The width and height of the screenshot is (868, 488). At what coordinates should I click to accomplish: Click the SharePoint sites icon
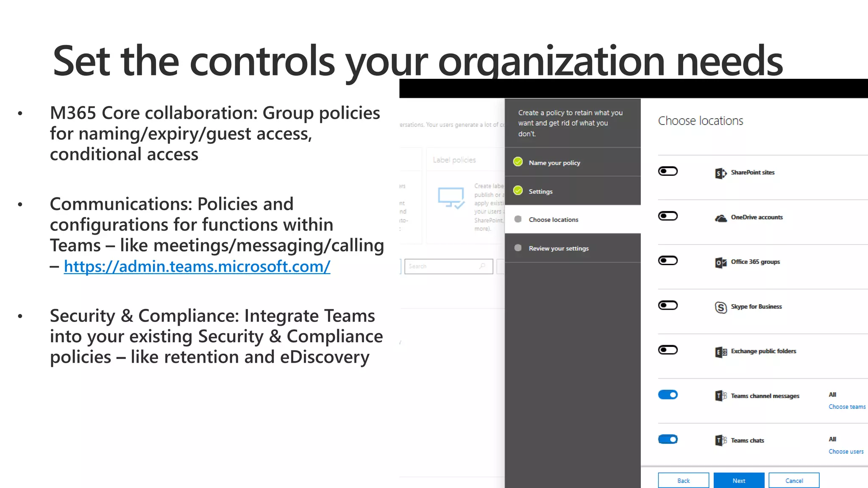point(721,173)
